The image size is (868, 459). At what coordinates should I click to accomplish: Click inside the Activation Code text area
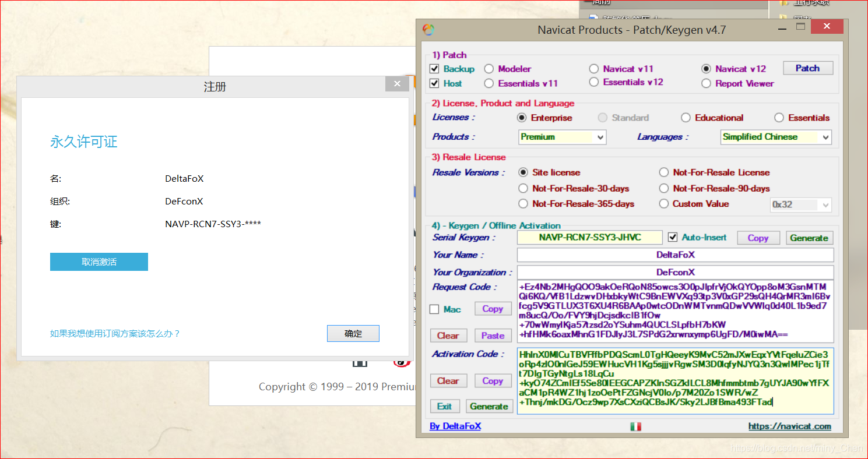coord(675,381)
